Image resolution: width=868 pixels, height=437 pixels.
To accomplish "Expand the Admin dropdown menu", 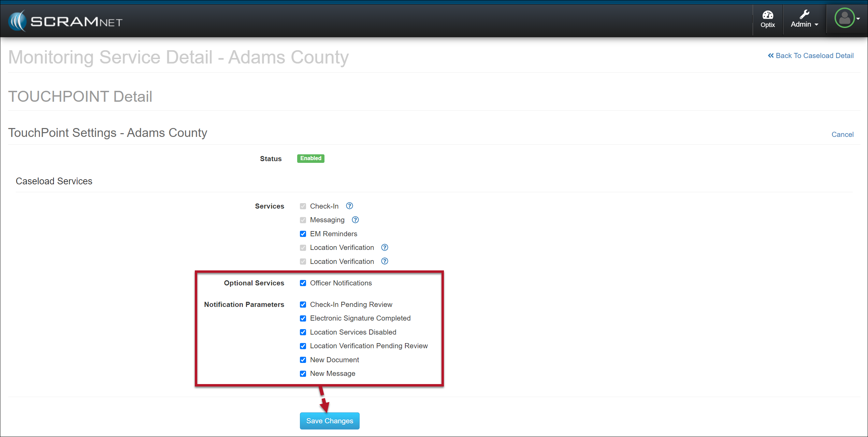I will 816,25.
